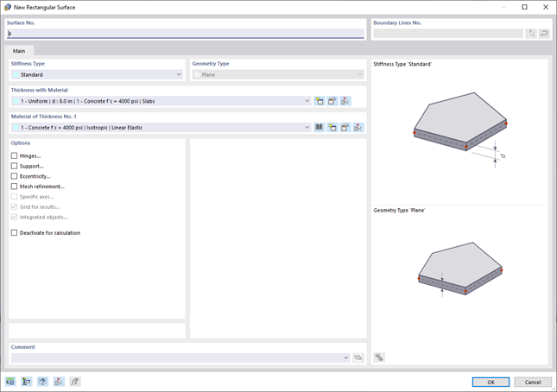Open the display properties color window icon

26,382
